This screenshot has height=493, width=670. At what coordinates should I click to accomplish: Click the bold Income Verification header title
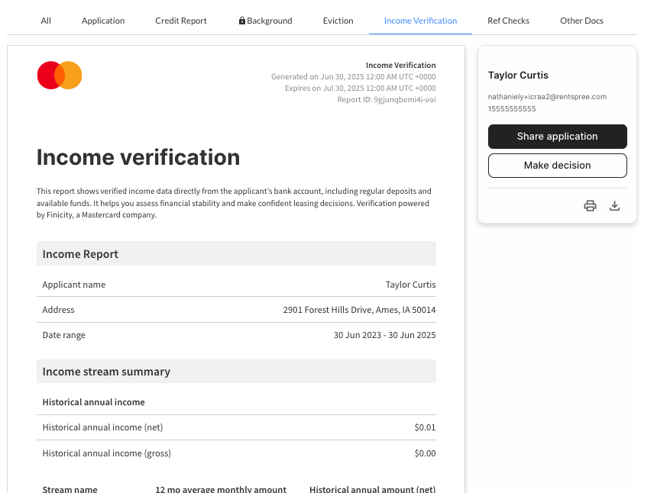click(x=401, y=65)
